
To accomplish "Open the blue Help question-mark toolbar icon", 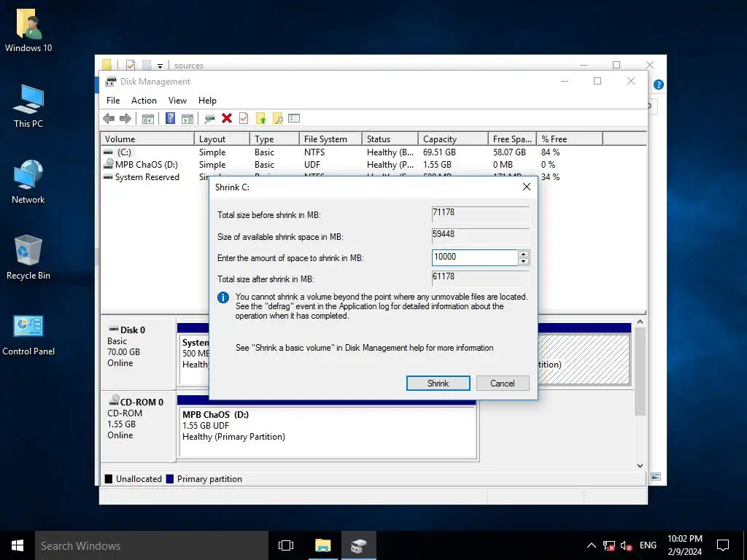I will point(170,119).
